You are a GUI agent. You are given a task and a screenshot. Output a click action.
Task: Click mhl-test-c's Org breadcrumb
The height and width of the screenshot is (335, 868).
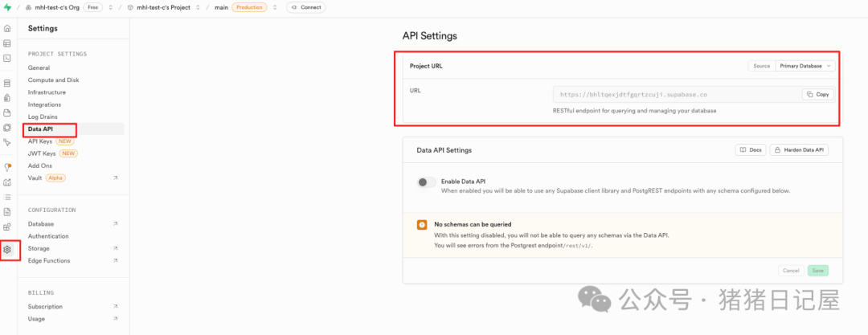tap(58, 8)
